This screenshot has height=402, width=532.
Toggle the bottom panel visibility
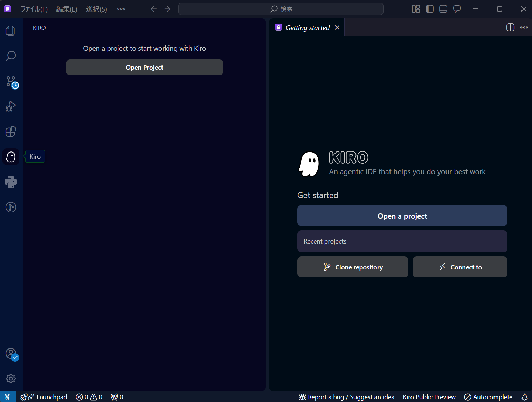(x=443, y=9)
